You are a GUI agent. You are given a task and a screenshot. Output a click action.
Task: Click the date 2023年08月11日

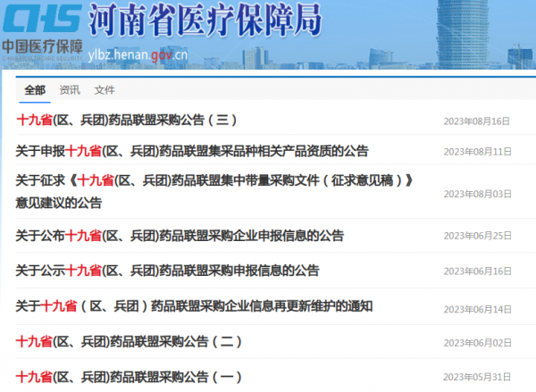click(x=477, y=152)
